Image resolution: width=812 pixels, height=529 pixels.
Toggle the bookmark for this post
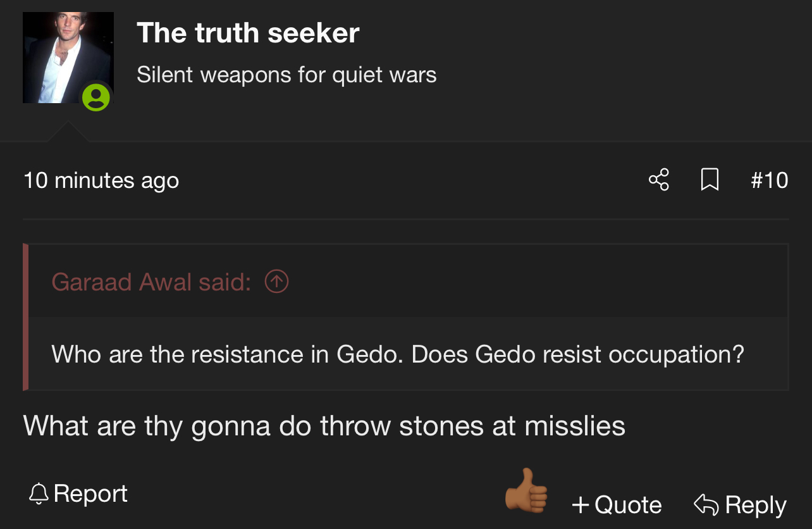[710, 180]
